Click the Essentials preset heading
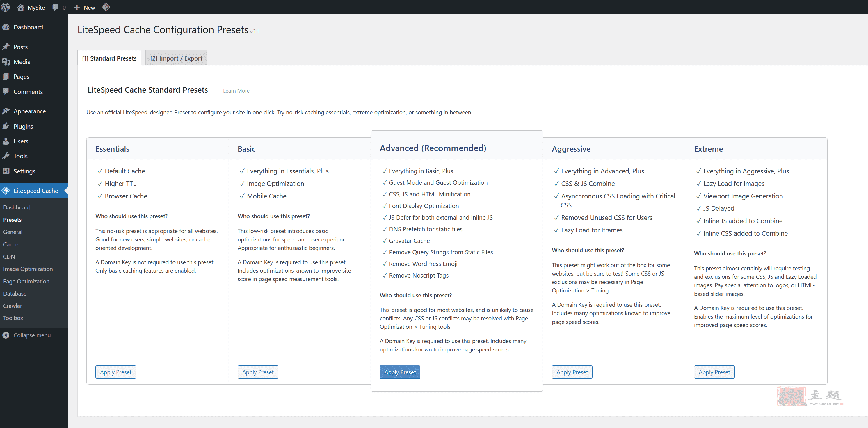This screenshot has height=428, width=868. coord(112,149)
